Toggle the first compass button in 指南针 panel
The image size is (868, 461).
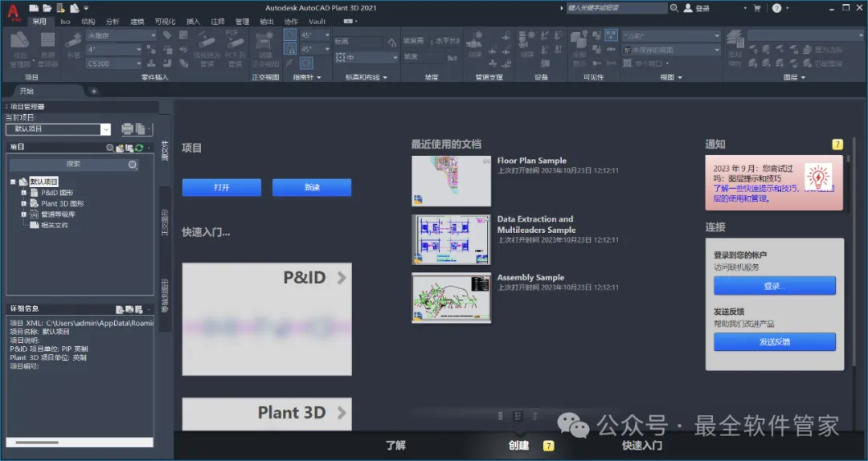tap(290, 35)
